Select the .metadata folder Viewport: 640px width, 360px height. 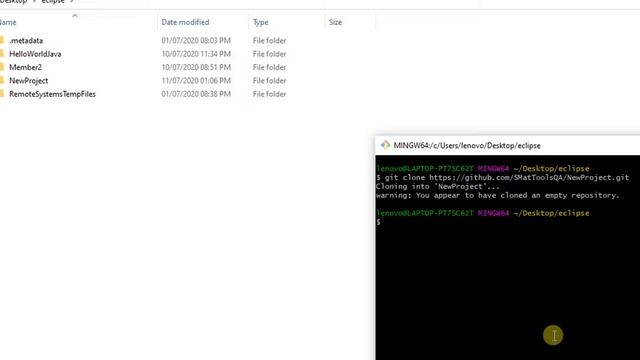click(x=26, y=40)
